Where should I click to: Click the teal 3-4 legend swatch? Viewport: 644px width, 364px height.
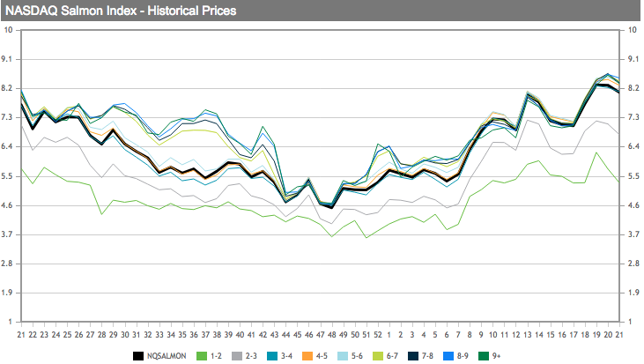(x=272, y=356)
